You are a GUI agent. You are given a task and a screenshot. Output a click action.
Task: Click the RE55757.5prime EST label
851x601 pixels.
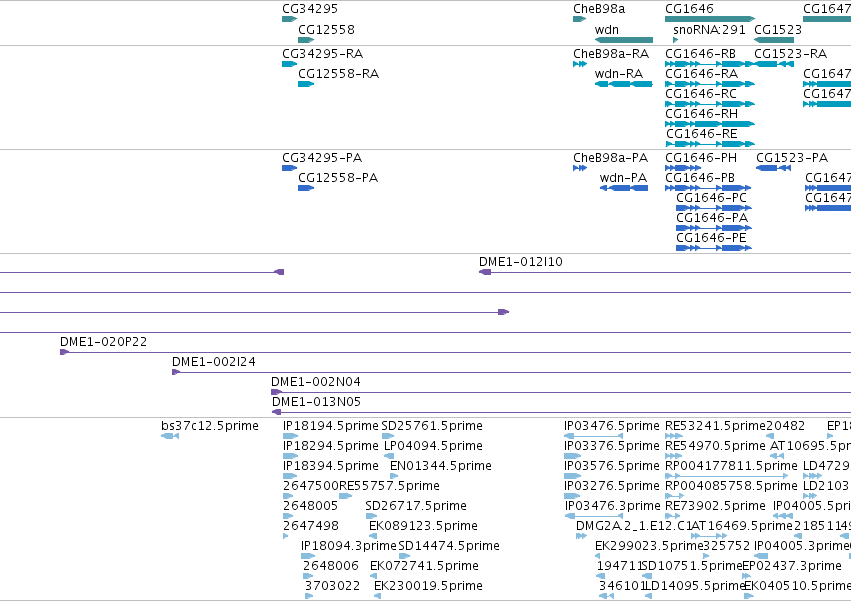pyautogui.click(x=389, y=486)
